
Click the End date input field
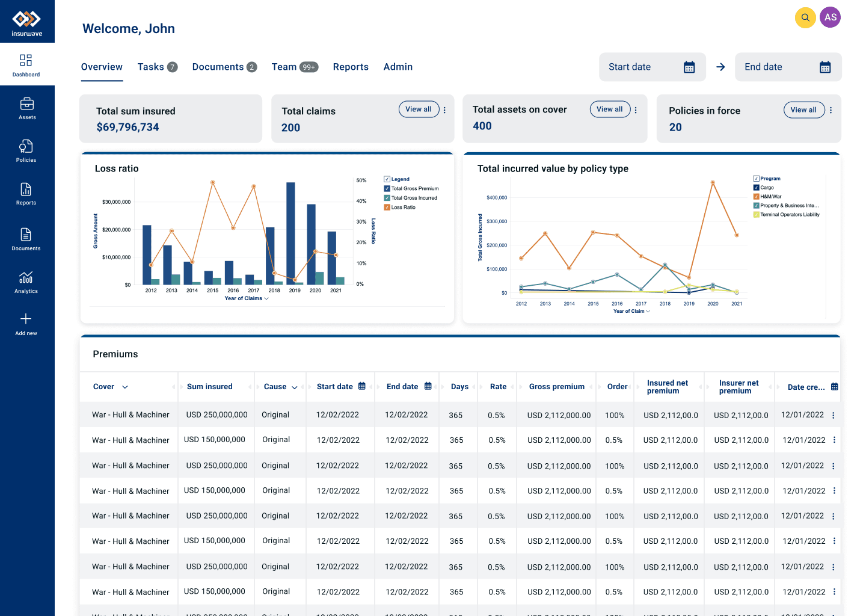[x=788, y=67]
